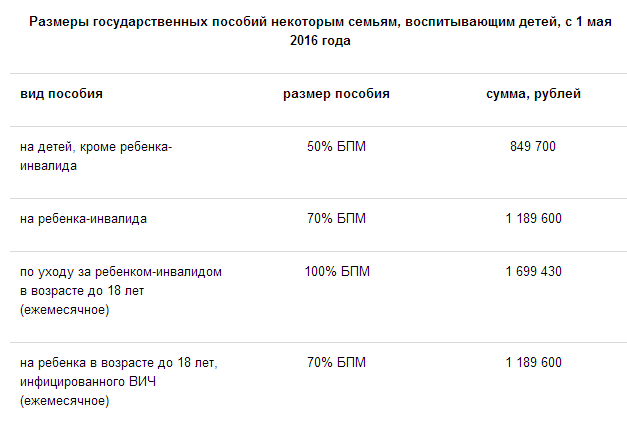Click the "на ребенка-инвалида" row label
Screen dimensions: 627x421
point(83,219)
